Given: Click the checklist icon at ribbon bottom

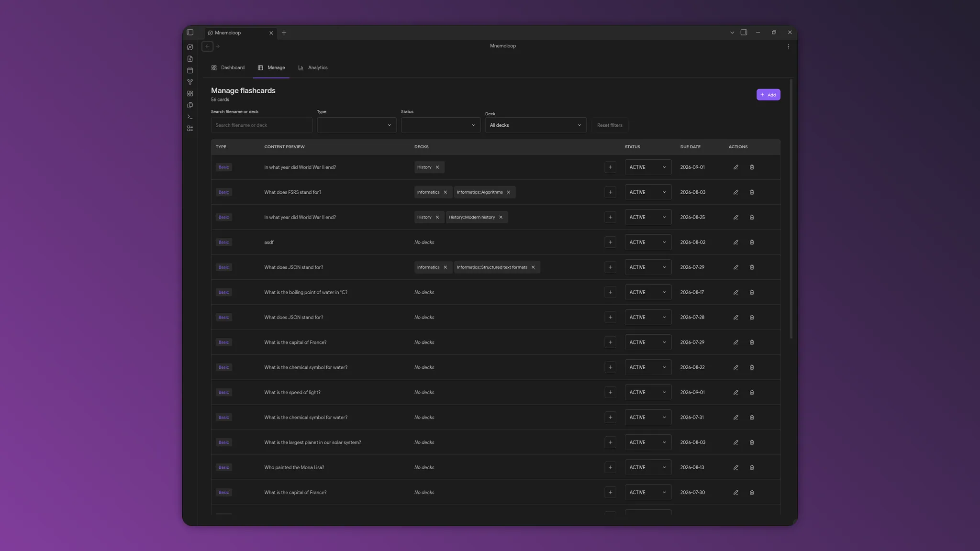Looking at the screenshot, I should pos(190,128).
